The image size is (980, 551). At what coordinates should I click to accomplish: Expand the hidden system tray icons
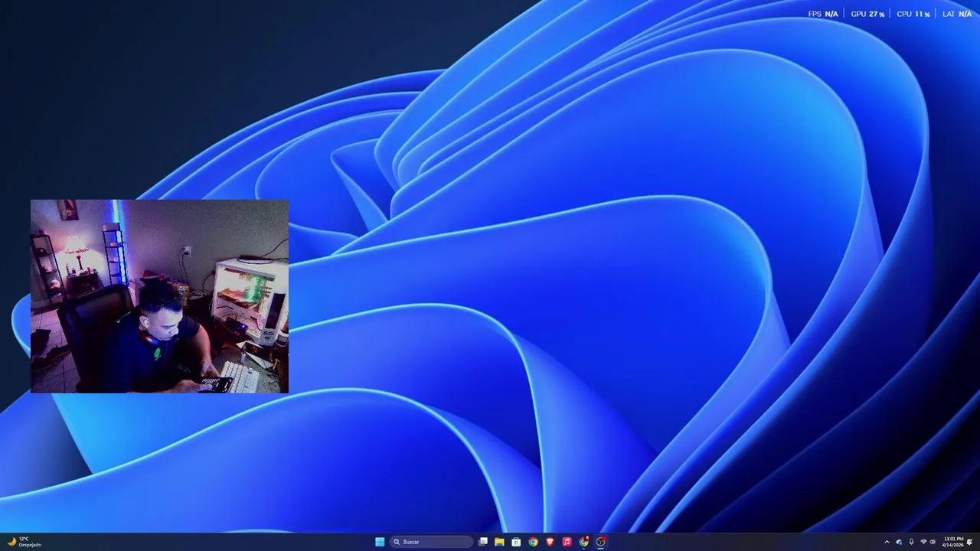pyautogui.click(x=887, y=542)
